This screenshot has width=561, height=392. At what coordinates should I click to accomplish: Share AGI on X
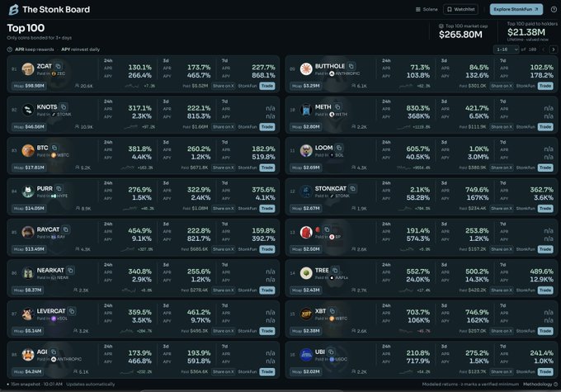224,371
